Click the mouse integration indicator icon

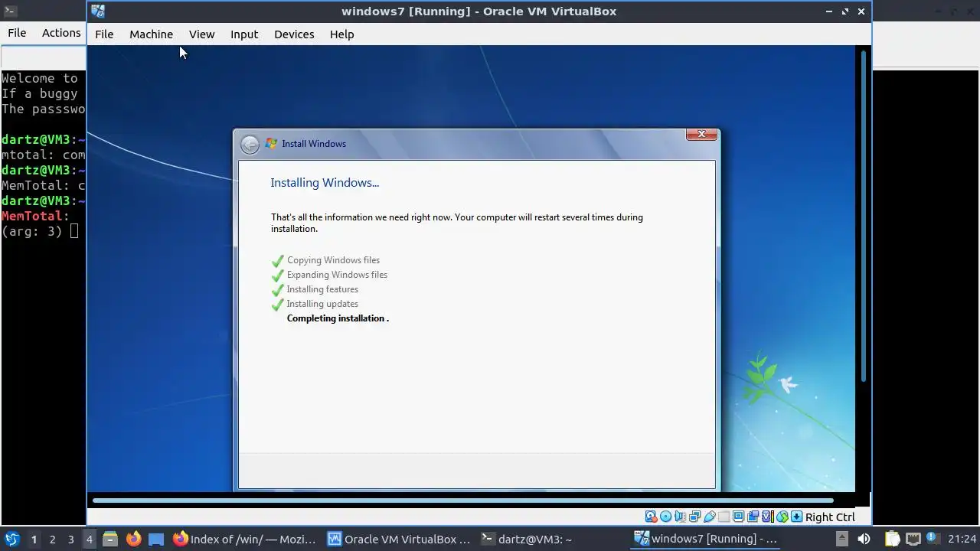click(782, 517)
